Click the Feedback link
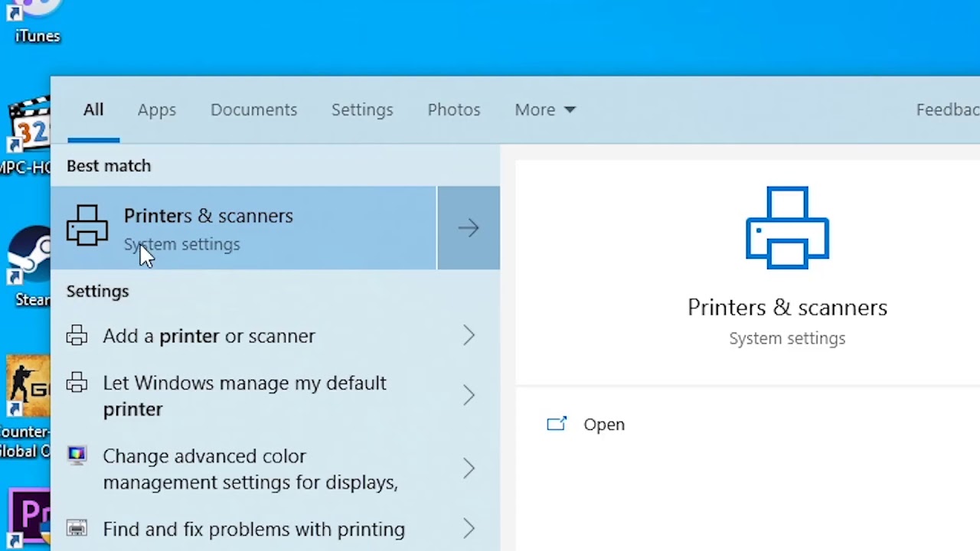This screenshot has width=980, height=551. [948, 109]
